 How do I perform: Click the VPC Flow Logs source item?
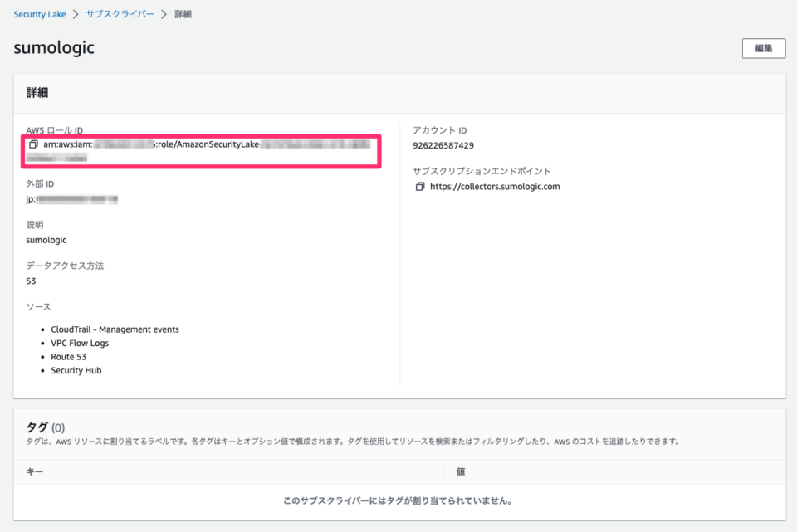point(78,343)
